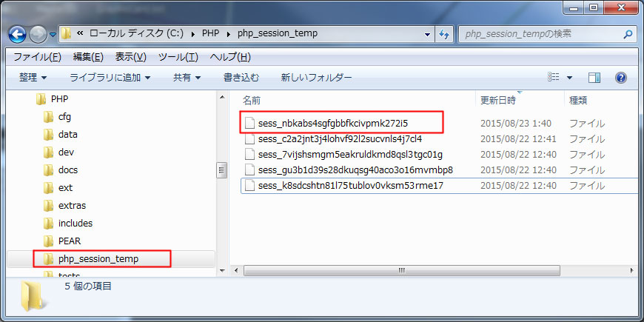644x322 pixels.
Task: Toggle the preview pane icon
Action: point(594,77)
